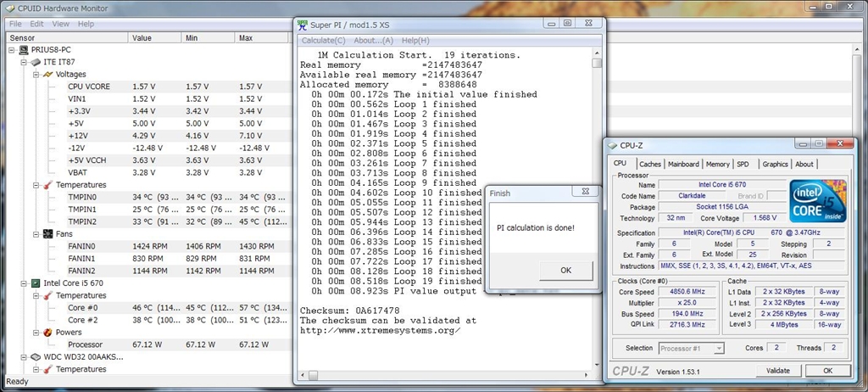868x392 pixels.
Task: Select the CPU VCORE sensor row
Action: pos(89,87)
